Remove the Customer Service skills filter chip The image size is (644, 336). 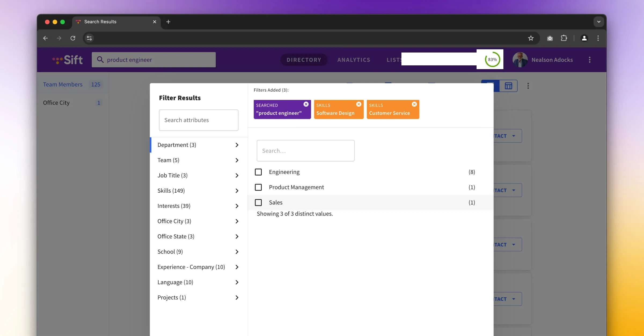click(x=414, y=104)
